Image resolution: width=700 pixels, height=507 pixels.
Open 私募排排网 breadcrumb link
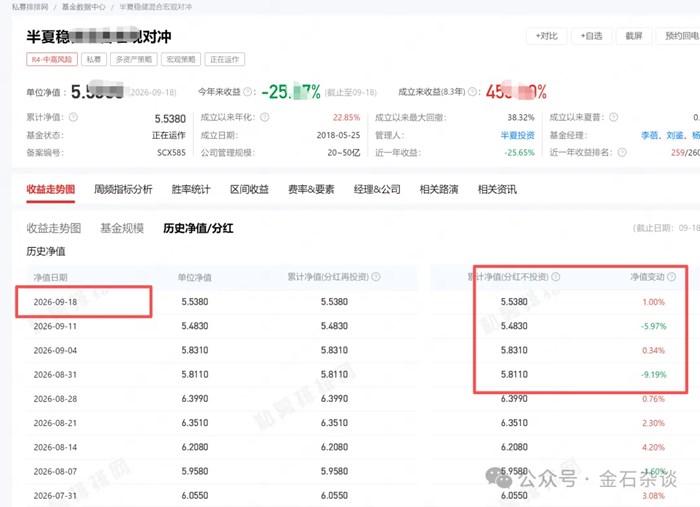[x=30, y=7]
